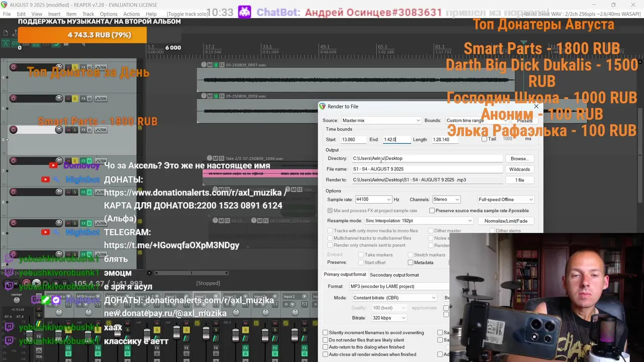Open the Actions menu
This screenshot has width=644, height=362.
131,14
